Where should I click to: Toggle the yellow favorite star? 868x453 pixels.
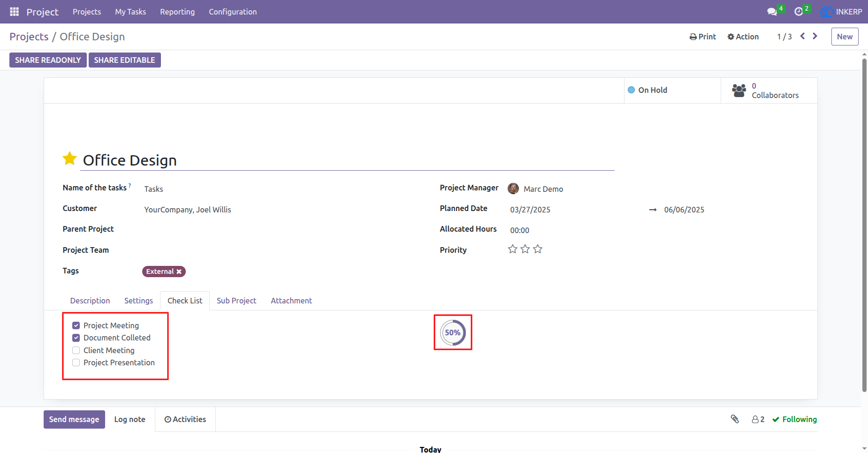(69, 159)
